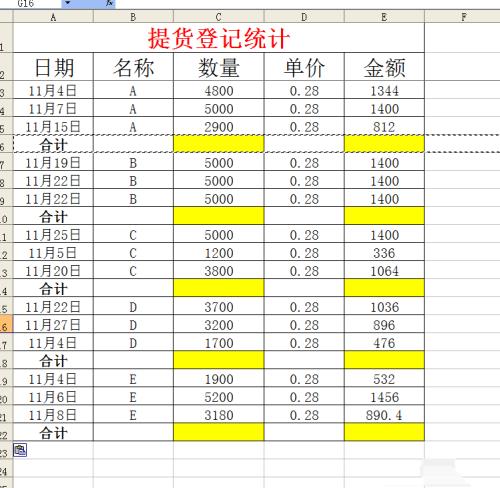Click the cell with amount 1036
Image resolution: width=500 pixels, height=488 pixels.
click(384, 306)
